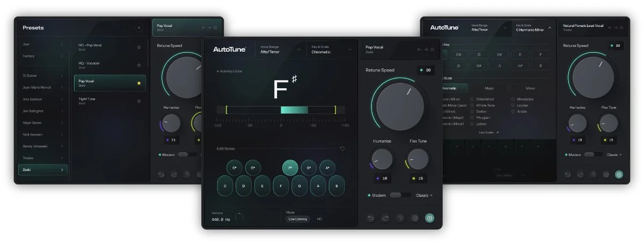Image resolution: width=644 pixels, height=242 pixels.
Task: Open help question icon in center window
Action: tap(400, 218)
